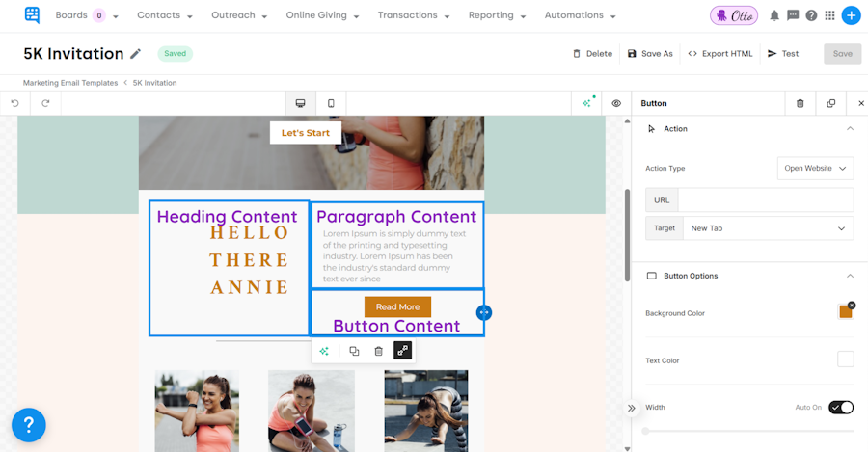Open notifications bell icon

click(x=774, y=15)
